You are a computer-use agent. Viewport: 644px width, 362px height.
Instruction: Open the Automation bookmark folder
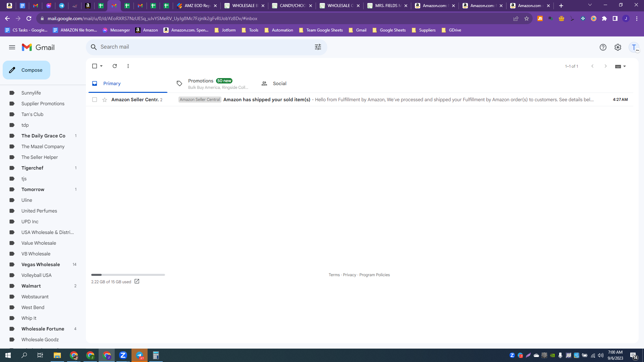[279, 30]
